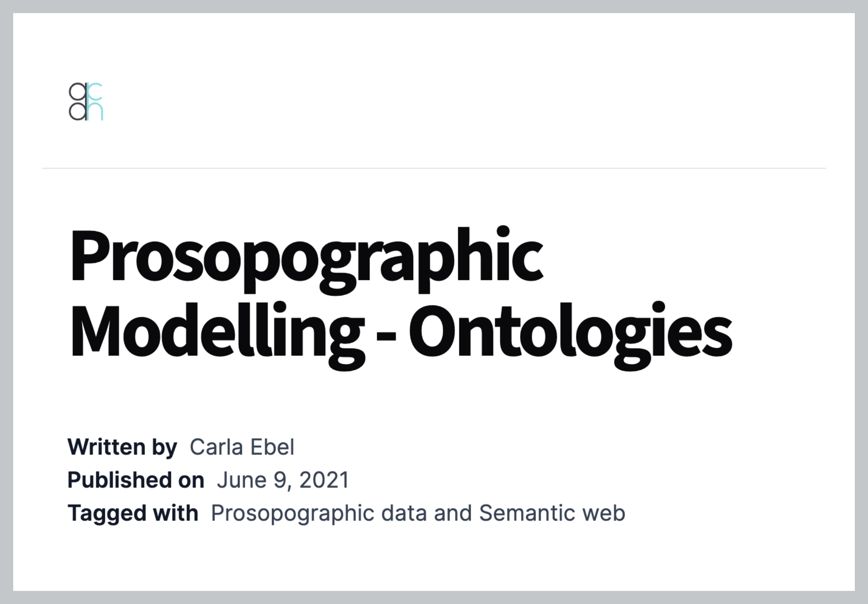The height and width of the screenshot is (604, 868).
Task: Open the Semantic web tag
Action: point(553,513)
